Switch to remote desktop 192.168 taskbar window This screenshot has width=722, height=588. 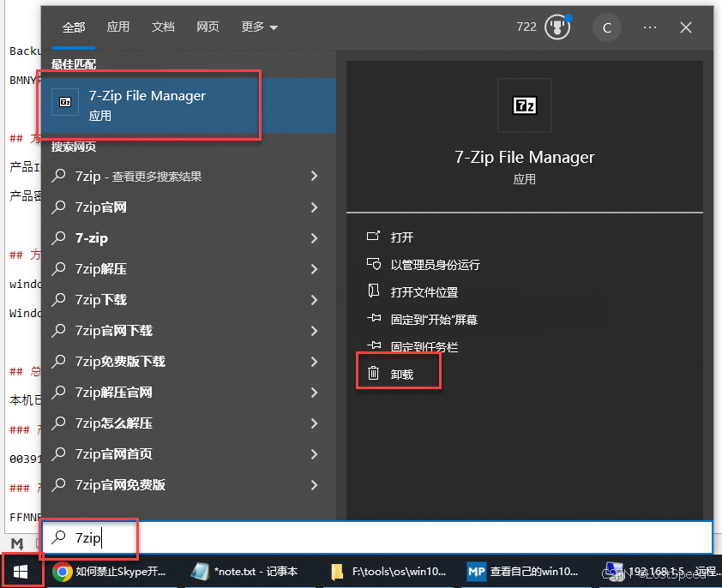661,572
